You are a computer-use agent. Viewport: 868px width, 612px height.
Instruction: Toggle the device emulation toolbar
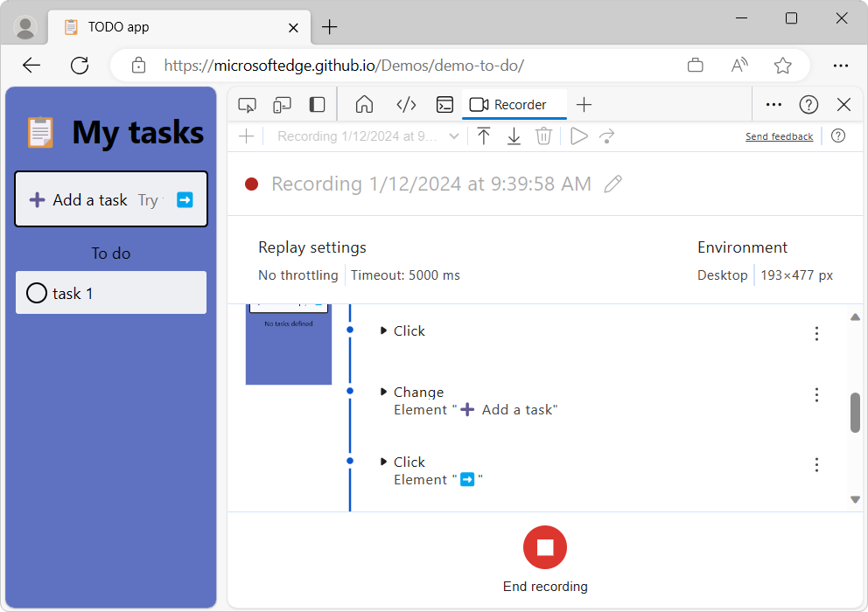tap(282, 104)
